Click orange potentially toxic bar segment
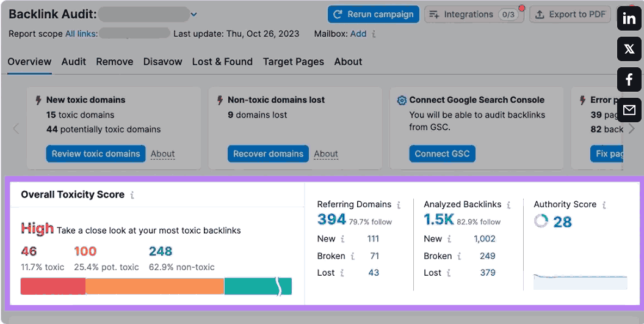The width and height of the screenshot is (644, 324). (155, 286)
